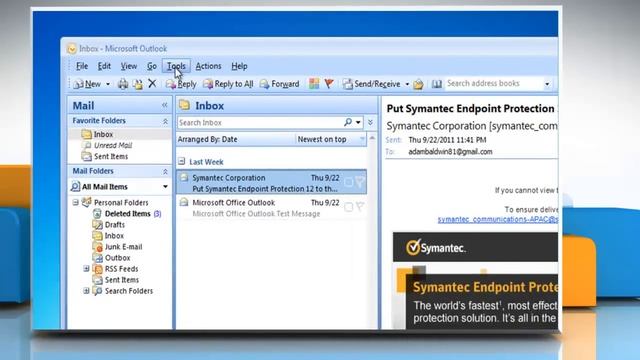This screenshot has width=640, height=360.
Task: Forward the selected message
Action: 280,84
